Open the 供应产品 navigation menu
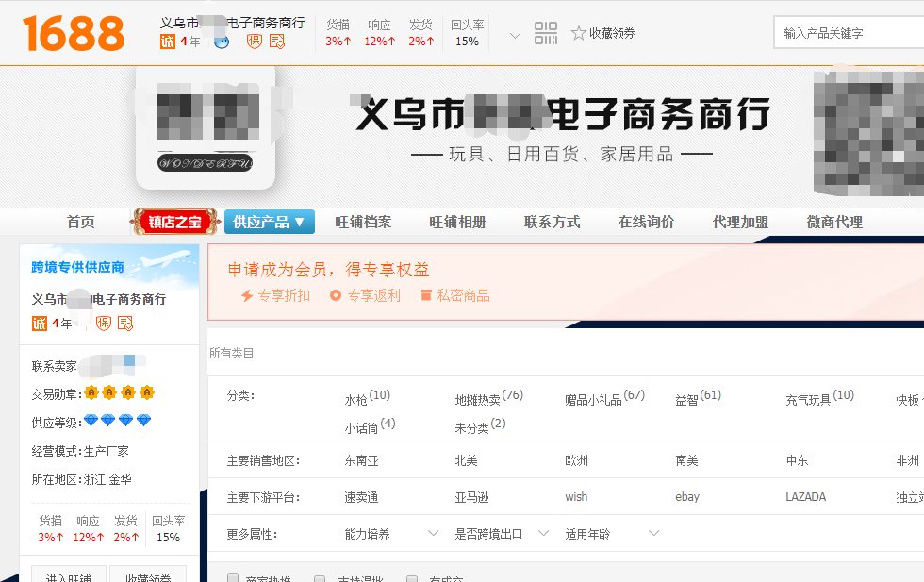 (269, 222)
